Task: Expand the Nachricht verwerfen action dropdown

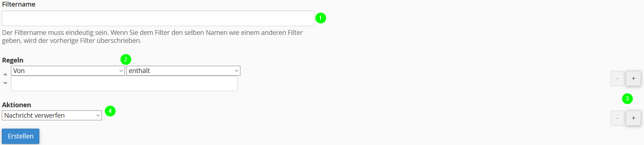Action: (x=52, y=116)
